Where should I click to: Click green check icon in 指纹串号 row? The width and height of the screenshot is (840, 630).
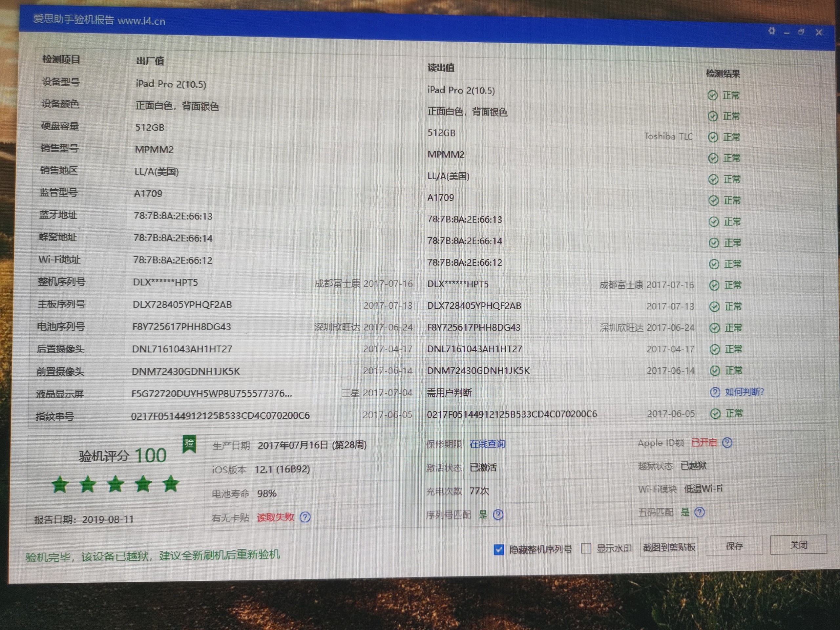coord(715,413)
